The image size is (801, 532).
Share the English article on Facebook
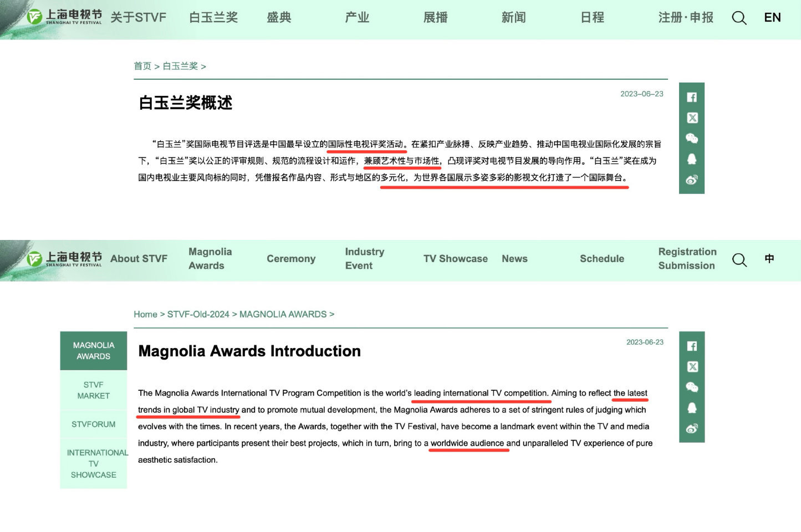pos(692,346)
